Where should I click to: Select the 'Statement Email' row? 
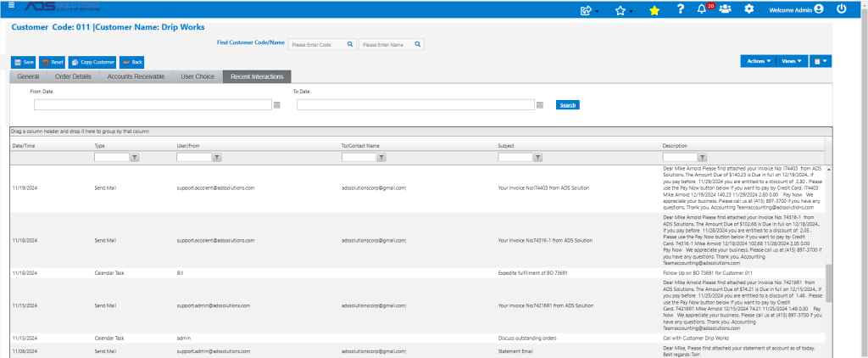click(x=418, y=351)
